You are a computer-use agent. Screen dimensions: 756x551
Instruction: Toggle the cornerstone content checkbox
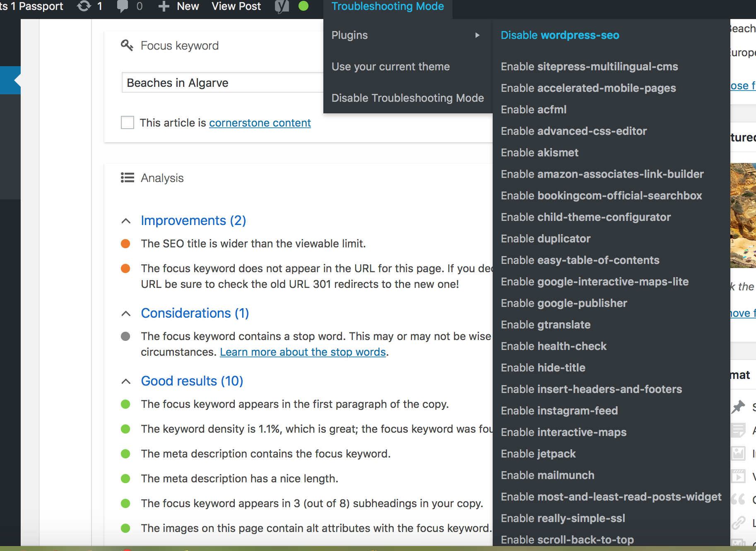coord(128,122)
